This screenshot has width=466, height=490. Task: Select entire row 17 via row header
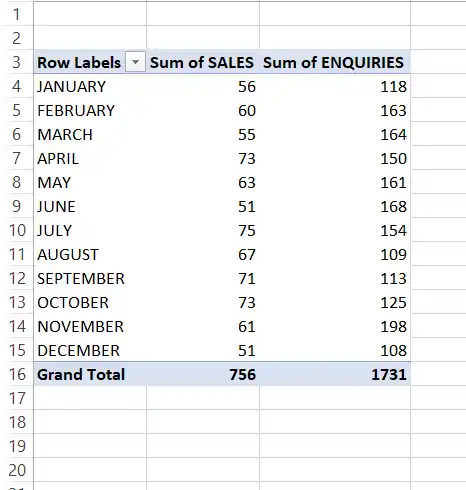coord(17,398)
